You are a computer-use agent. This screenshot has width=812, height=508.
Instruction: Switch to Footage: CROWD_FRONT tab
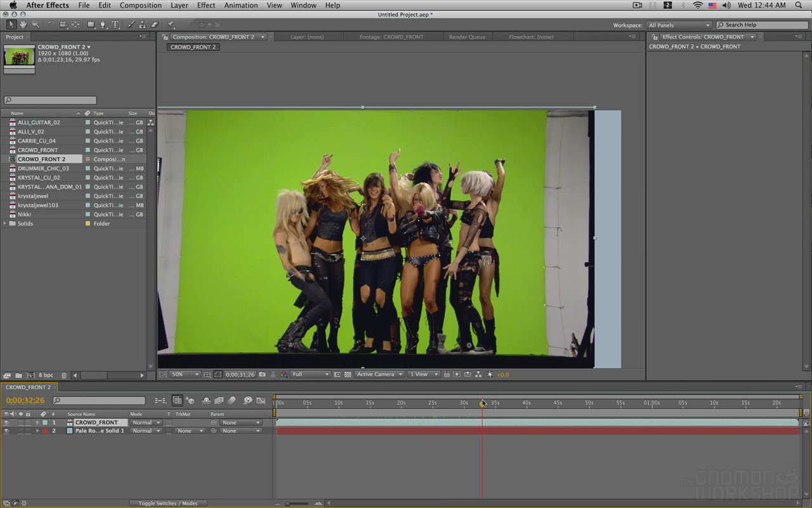pyautogui.click(x=391, y=37)
